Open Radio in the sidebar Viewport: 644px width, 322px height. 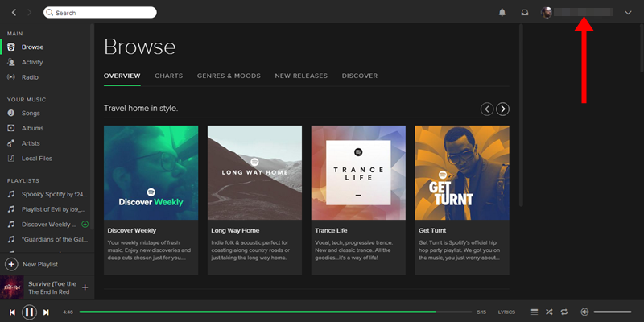[30, 77]
